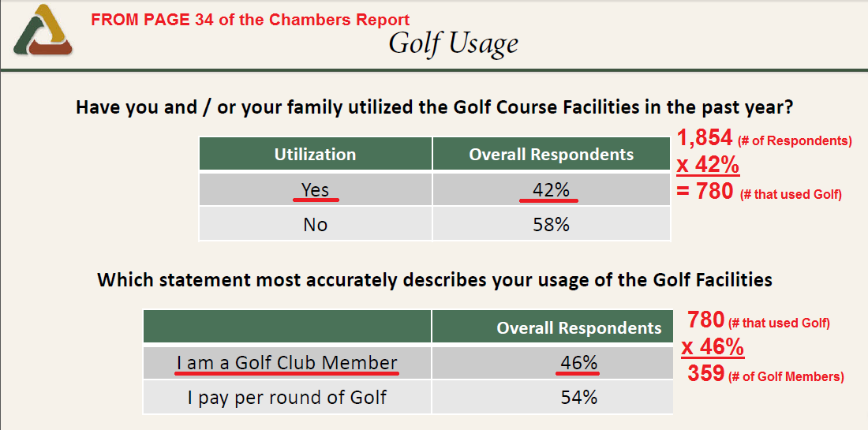Viewport: 868px width, 430px height.
Task: Select the "Golf Usage" slide title
Action: coord(453,43)
